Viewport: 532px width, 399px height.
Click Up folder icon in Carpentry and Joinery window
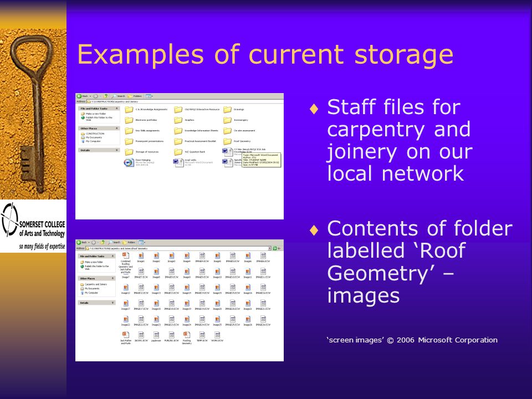(106, 96)
